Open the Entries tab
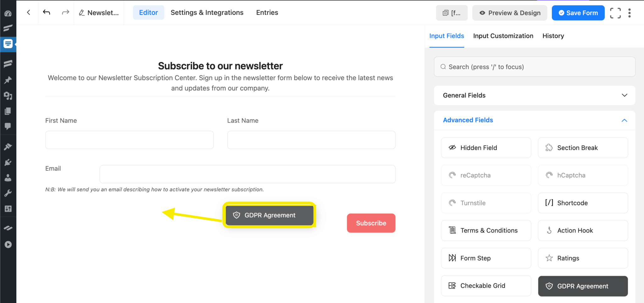644x303 pixels. [267, 12]
